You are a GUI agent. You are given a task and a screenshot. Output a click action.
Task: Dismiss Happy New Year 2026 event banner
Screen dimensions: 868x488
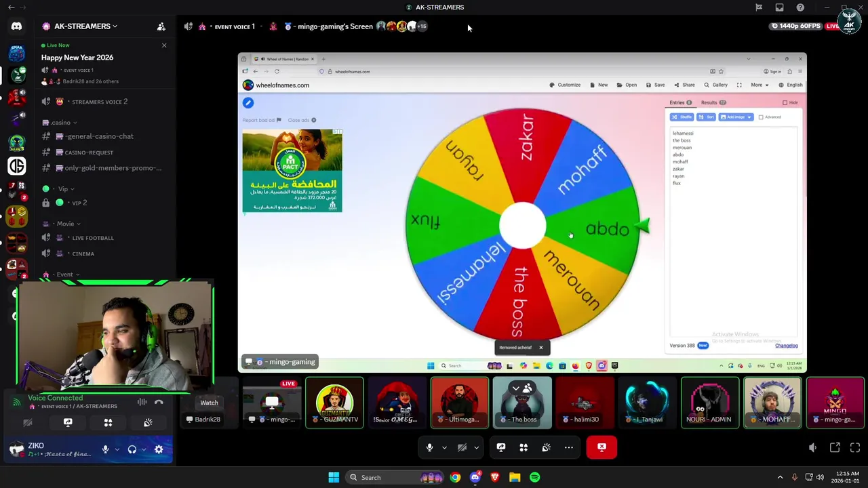163,45
